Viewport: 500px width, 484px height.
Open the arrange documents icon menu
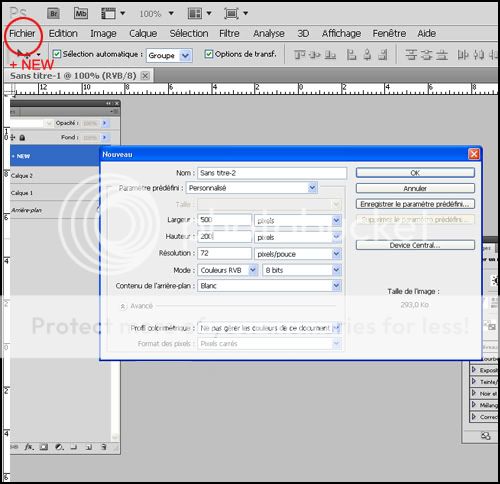tap(199, 14)
